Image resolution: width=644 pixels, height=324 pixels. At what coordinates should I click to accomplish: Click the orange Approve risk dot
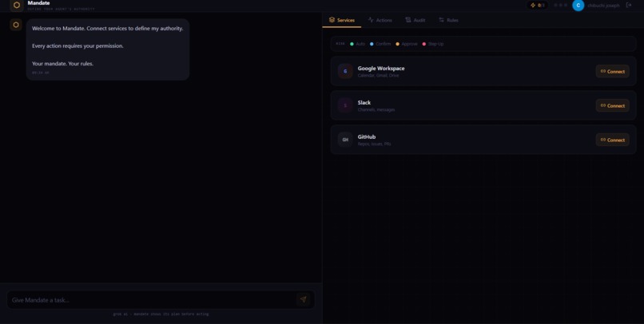click(x=397, y=44)
